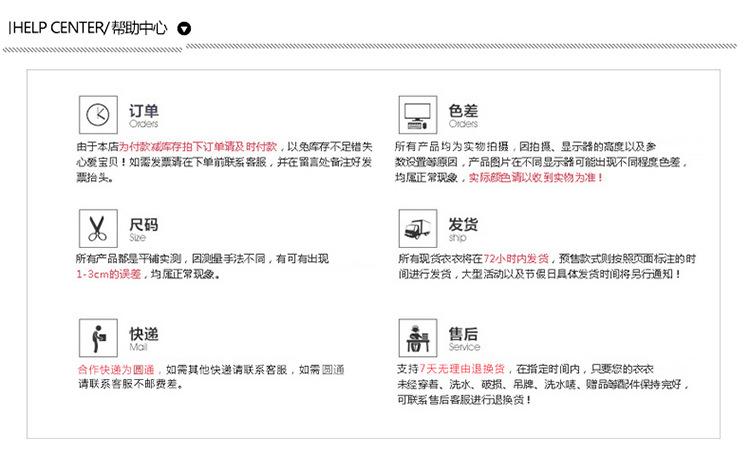The width and height of the screenshot is (750, 475).
Task: Select the 快递 Mail heading
Action: (144, 337)
